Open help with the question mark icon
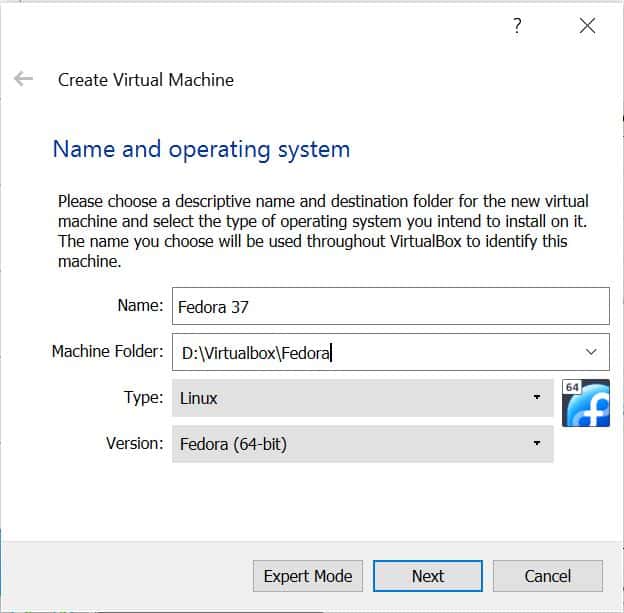This screenshot has width=624, height=613. coord(517,26)
